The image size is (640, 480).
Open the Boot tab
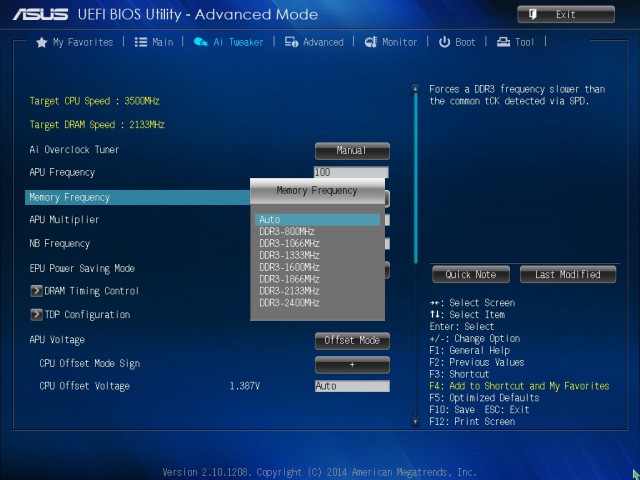tap(457, 42)
